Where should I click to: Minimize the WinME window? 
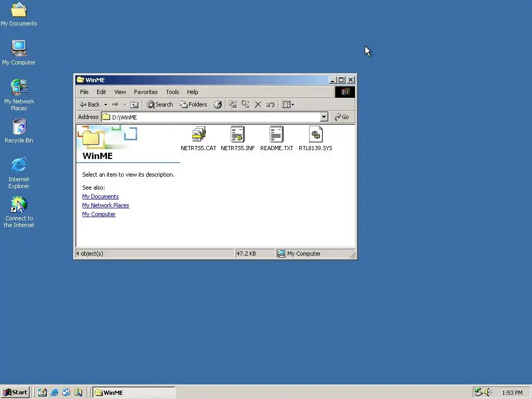332,79
